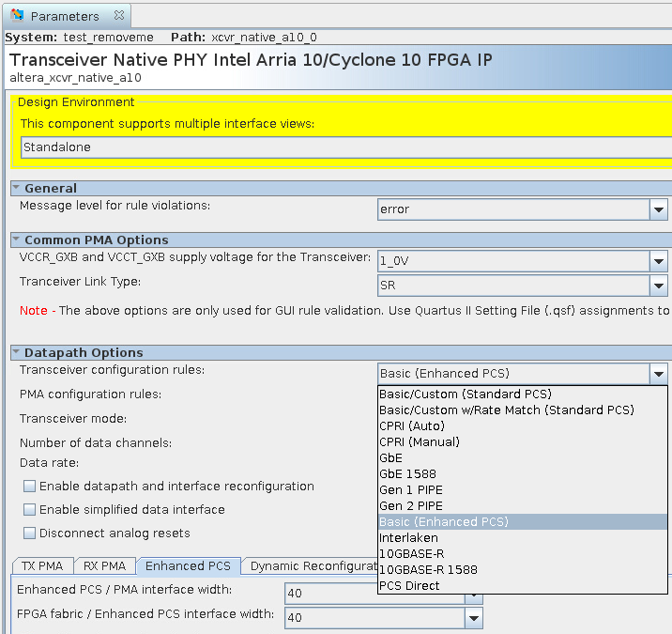Choose highlighted Basic (Enhanced PCS) list entry
Viewport: 672px width, 634px height.
point(523,521)
